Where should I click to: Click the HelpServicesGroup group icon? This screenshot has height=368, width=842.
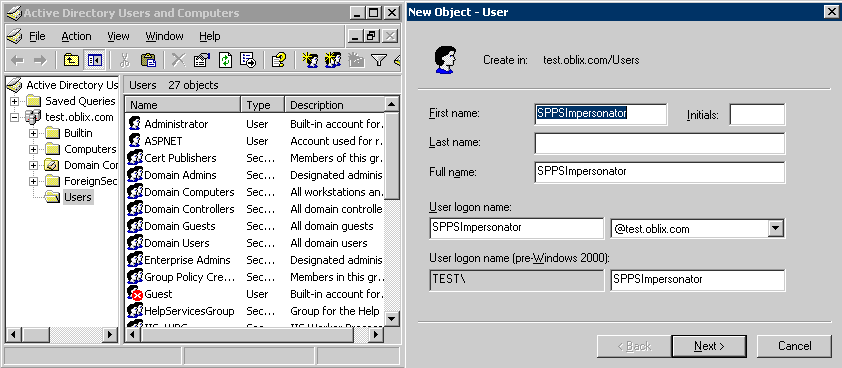coord(134,311)
